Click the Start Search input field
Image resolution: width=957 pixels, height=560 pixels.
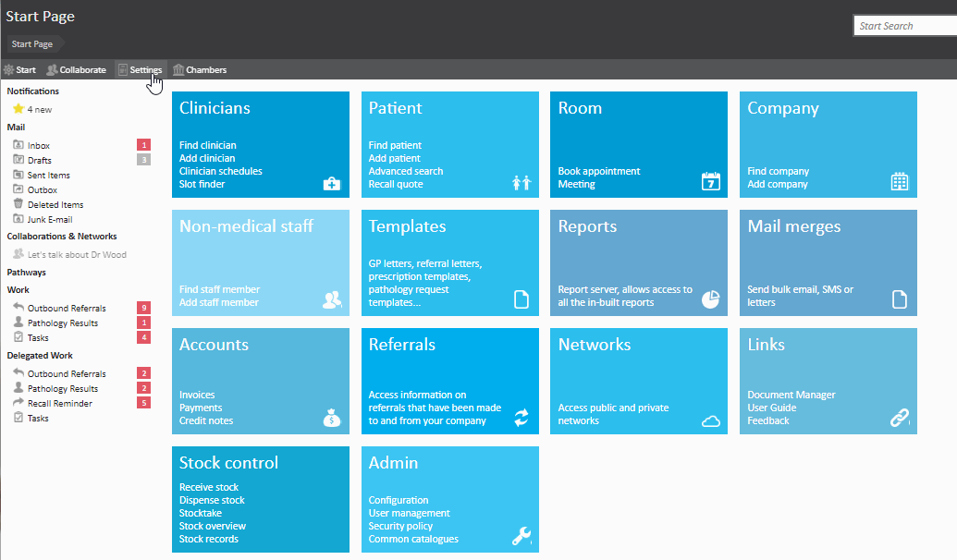click(x=905, y=26)
